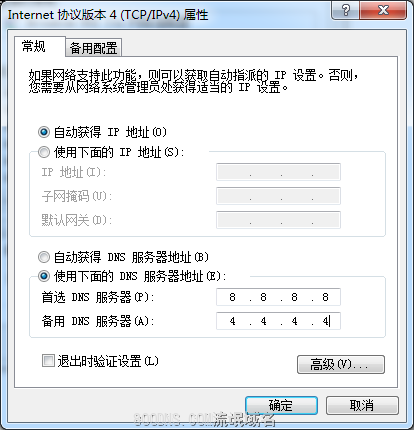Viewport: 414px width, 430px height.
Task: Click the dialog title bar text
Action: click(108, 15)
